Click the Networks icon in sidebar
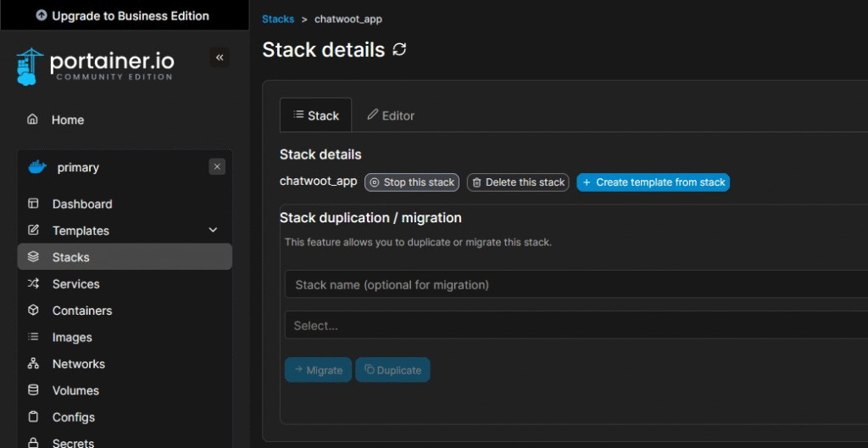Screen dimensions: 868x448 click(33, 364)
